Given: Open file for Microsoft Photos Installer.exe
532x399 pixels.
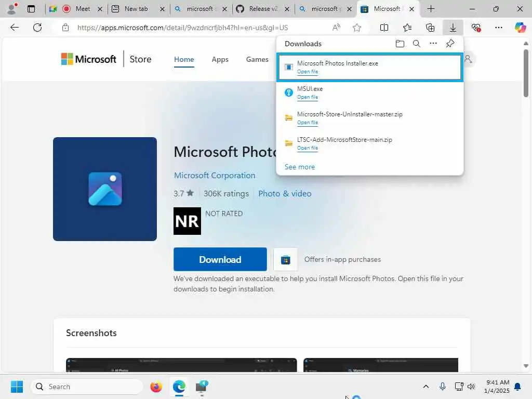Looking at the screenshot, I should point(308,72).
